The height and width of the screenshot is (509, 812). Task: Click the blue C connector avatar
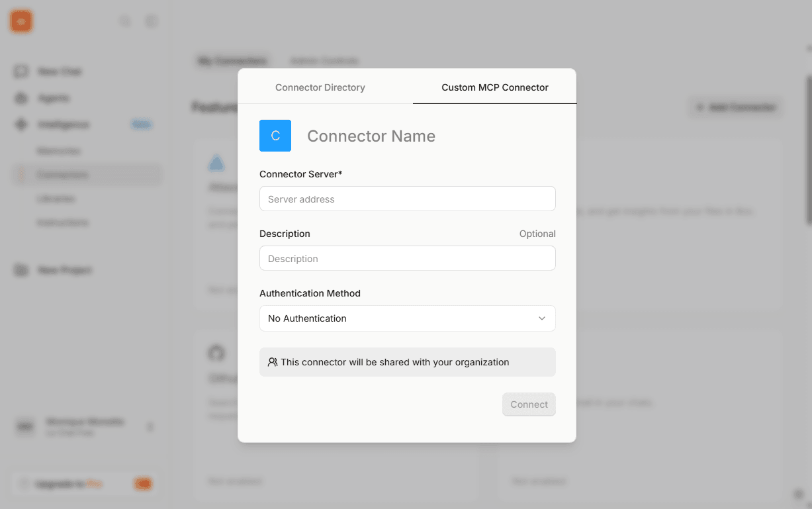tap(275, 135)
